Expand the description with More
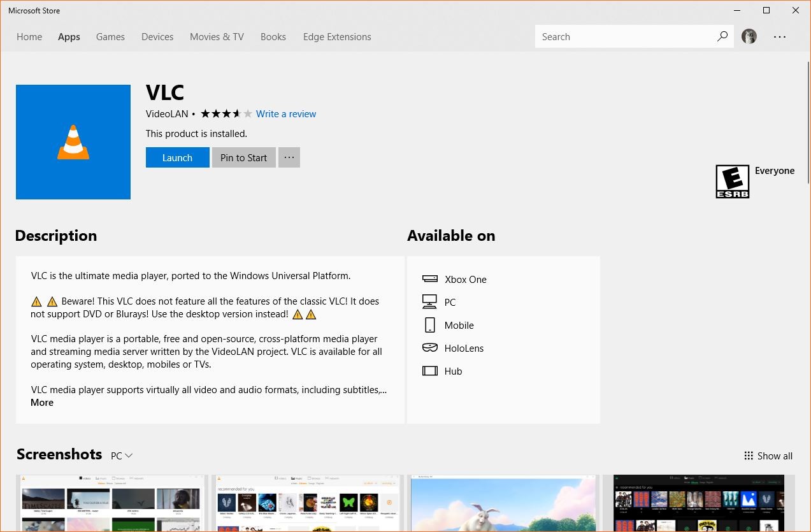Viewport: 811px width, 532px height. click(x=42, y=403)
